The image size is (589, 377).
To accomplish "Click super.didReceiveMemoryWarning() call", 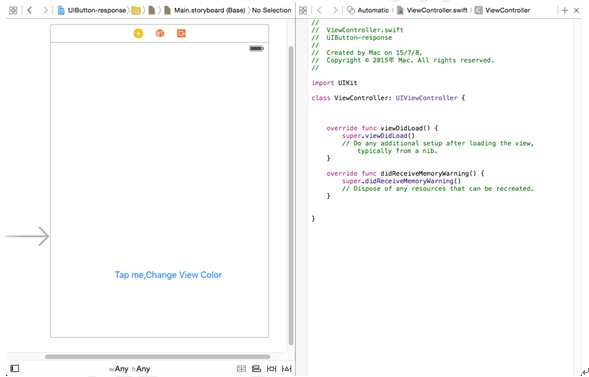I will pyautogui.click(x=401, y=181).
